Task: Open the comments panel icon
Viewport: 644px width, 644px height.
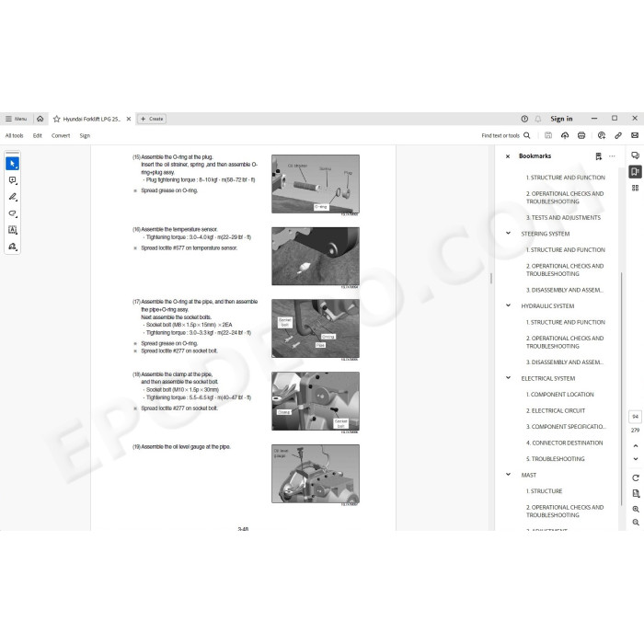Action: 635,155
